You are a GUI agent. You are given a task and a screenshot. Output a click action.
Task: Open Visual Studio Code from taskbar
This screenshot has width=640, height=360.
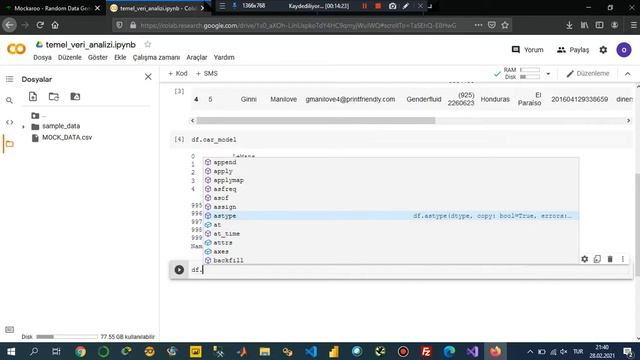click(x=311, y=351)
